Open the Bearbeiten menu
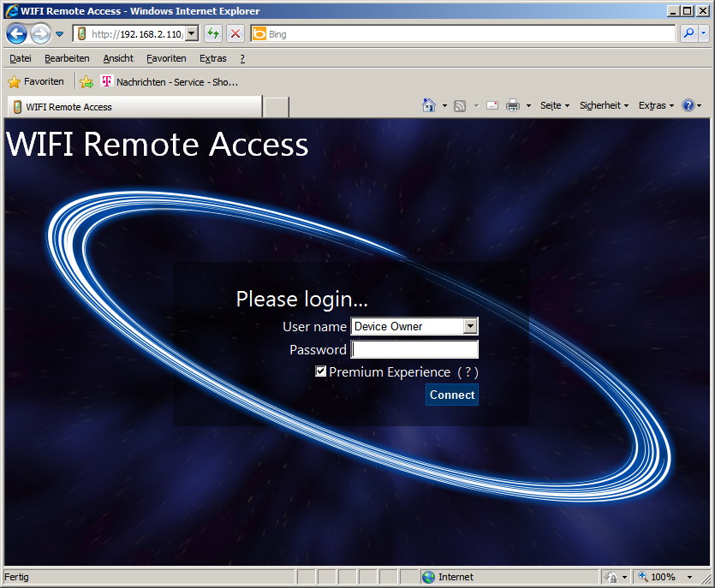The height and width of the screenshot is (588, 715). pos(67,58)
